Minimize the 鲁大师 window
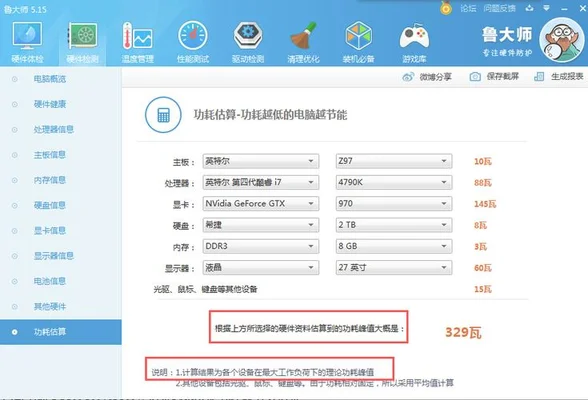Screen dimensions: 588x400 point(565,8)
